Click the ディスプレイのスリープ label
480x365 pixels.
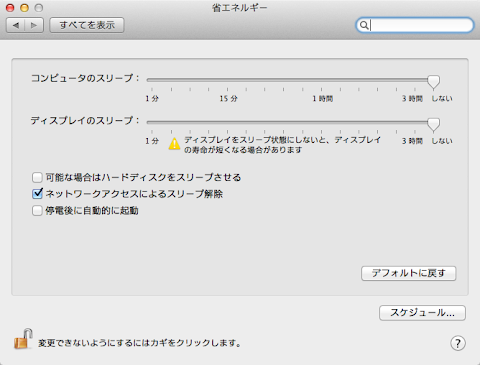coord(85,121)
